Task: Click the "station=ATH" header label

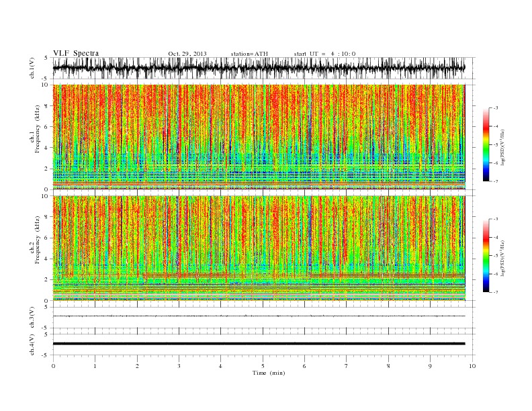Action: [x=249, y=54]
